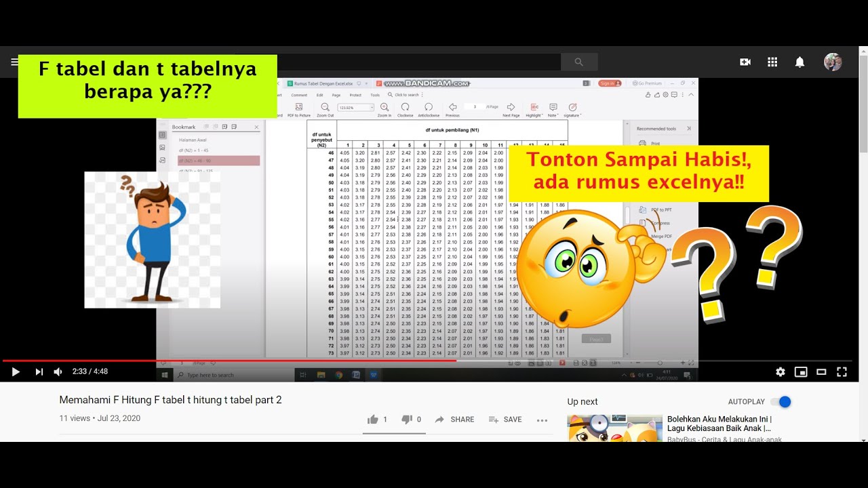
Task: Open the Protect menu in the PDF viewer
Action: coord(355,95)
